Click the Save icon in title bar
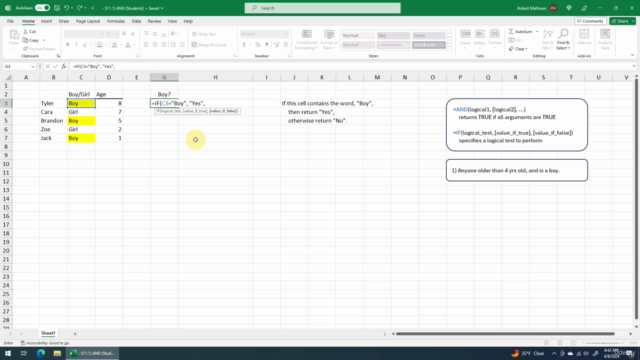This screenshot has height=360, width=640. [57, 8]
